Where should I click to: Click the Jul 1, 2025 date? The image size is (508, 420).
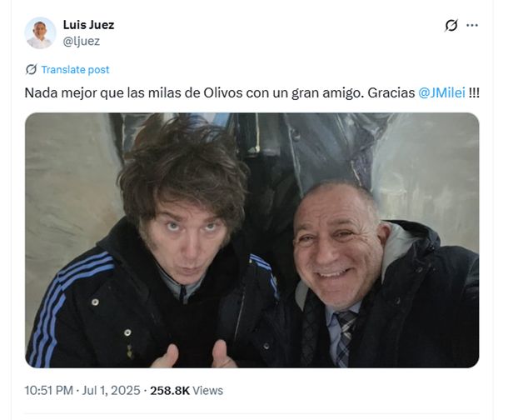(111, 391)
